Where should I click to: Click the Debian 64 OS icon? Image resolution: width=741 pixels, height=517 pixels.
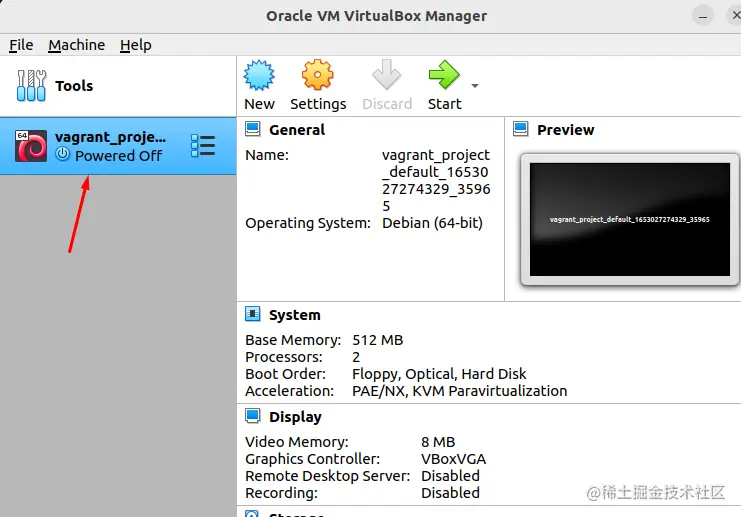click(x=31, y=146)
